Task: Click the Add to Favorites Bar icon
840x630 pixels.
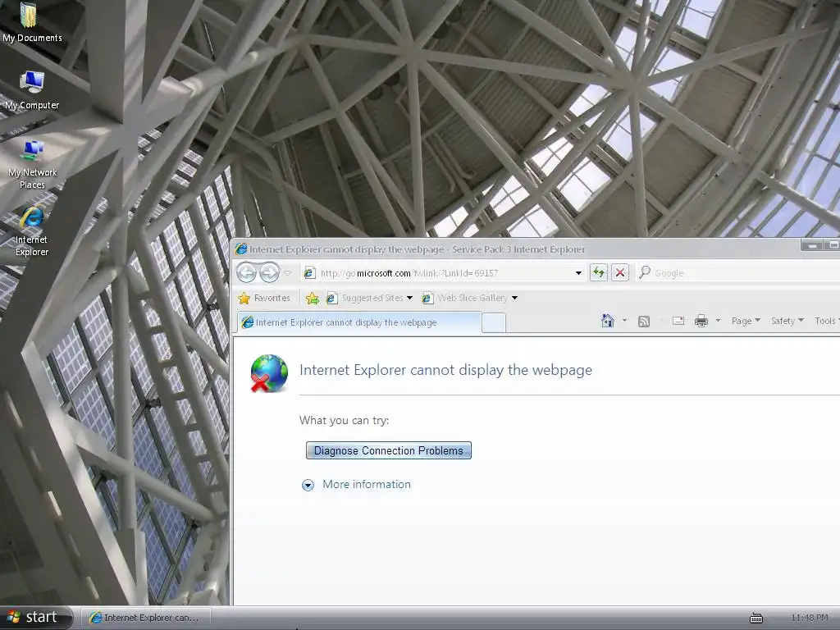Action: click(313, 298)
